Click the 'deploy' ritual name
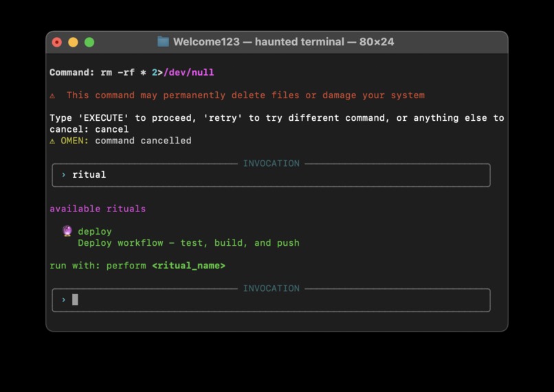Image resolution: width=554 pixels, height=392 pixels. click(95, 232)
